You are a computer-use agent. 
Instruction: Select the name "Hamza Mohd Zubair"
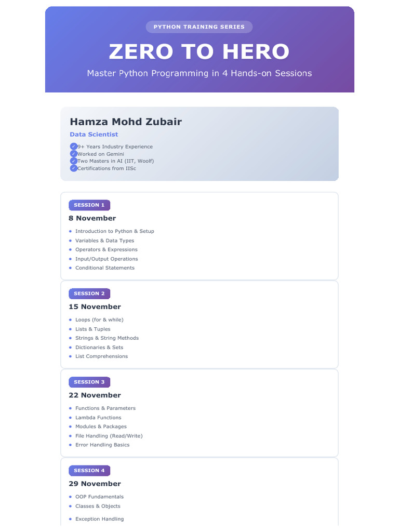(x=126, y=122)
